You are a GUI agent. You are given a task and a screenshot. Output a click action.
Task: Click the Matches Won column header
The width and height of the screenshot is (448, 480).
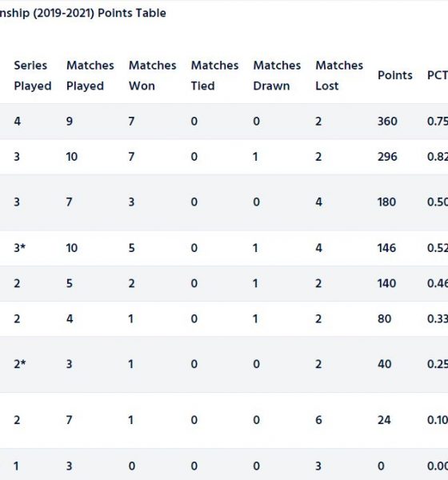point(152,76)
